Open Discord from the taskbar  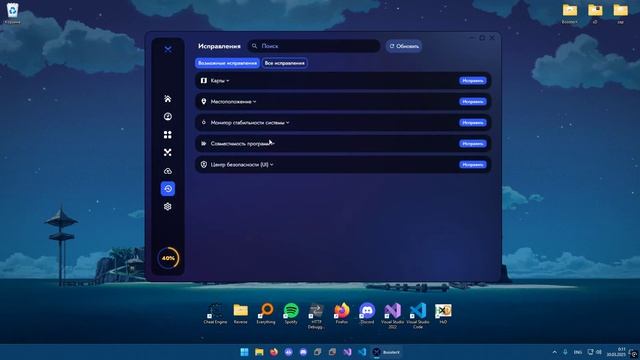tap(303, 352)
